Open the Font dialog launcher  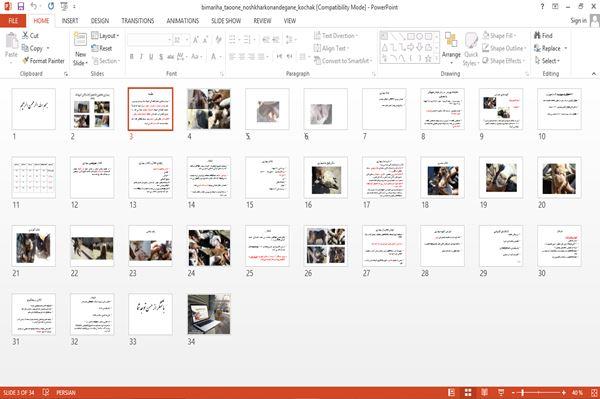click(222, 74)
